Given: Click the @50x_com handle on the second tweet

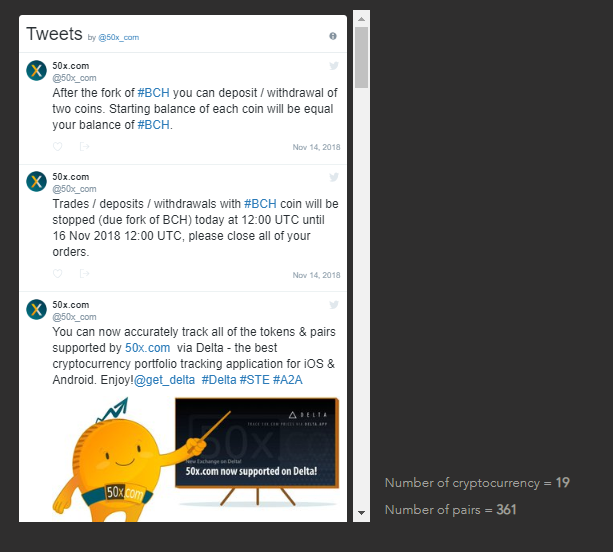Looking at the screenshot, I should [x=74, y=189].
